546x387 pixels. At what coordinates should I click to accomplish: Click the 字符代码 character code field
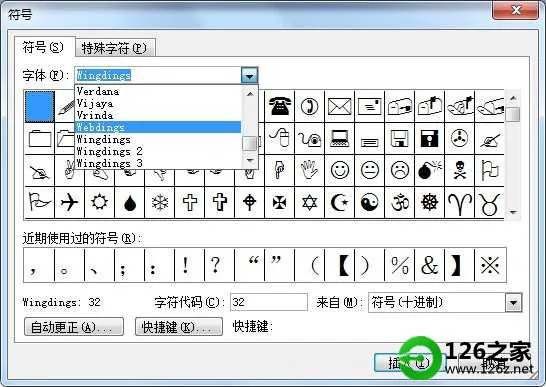tap(269, 302)
